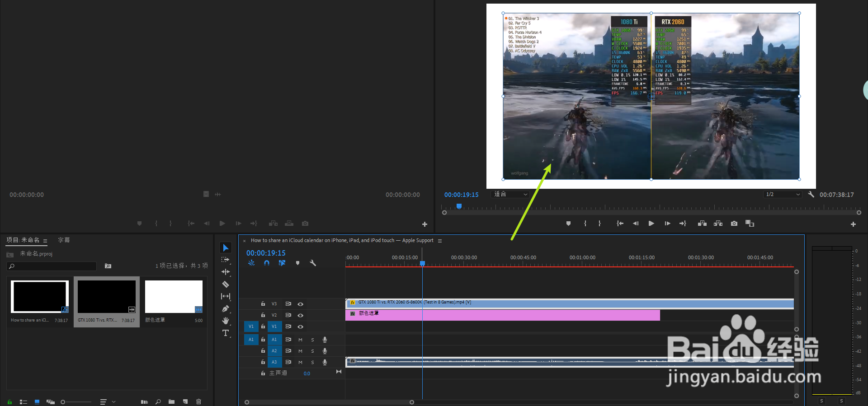The width and height of the screenshot is (868, 406).
Task: Toggle timeline snap magnet
Action: (x=267, y=263)
